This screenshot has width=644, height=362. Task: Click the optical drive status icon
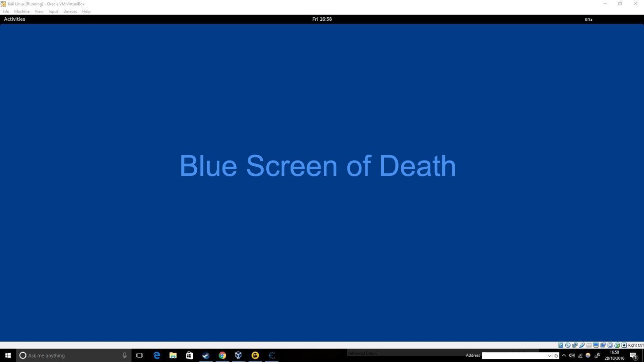point(567,345)
